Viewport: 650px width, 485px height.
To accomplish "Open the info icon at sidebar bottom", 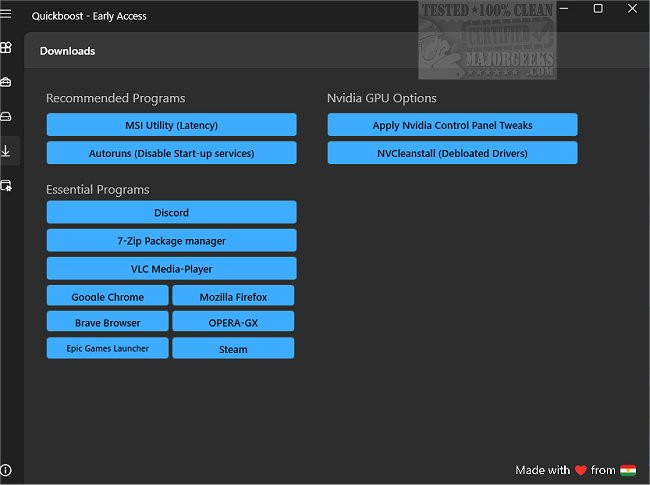I will (6, 470).
